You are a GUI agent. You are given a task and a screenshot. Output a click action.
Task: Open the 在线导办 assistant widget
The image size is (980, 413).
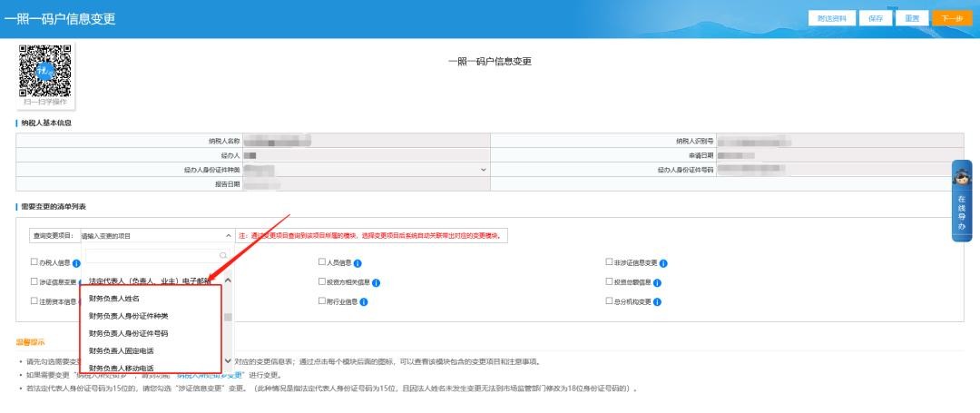961,202
